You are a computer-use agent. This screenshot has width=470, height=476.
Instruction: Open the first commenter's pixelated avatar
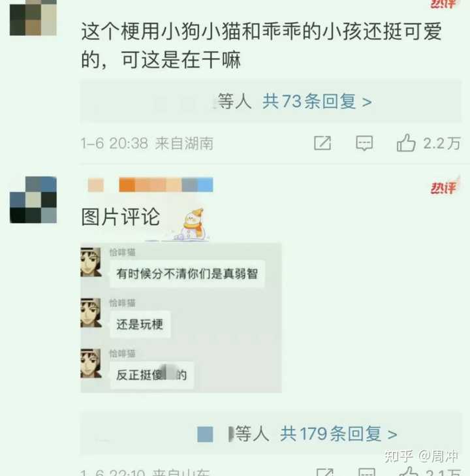(33, 18)
